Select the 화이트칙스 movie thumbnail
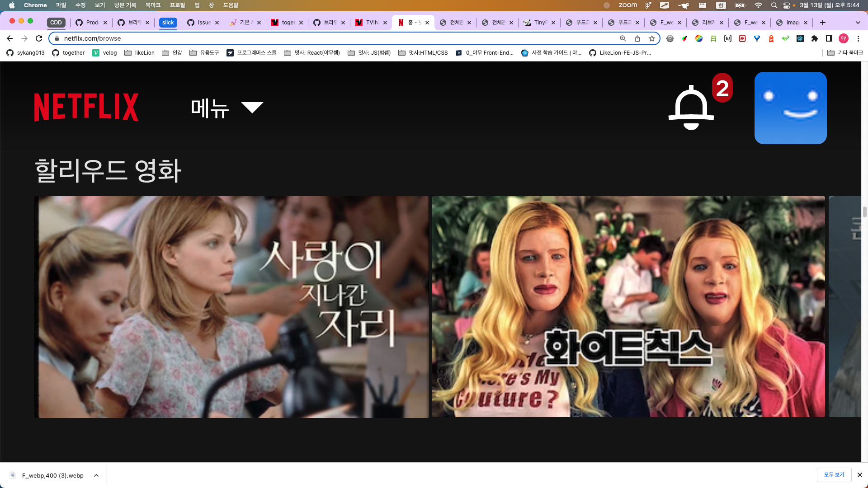 [628, 307]
